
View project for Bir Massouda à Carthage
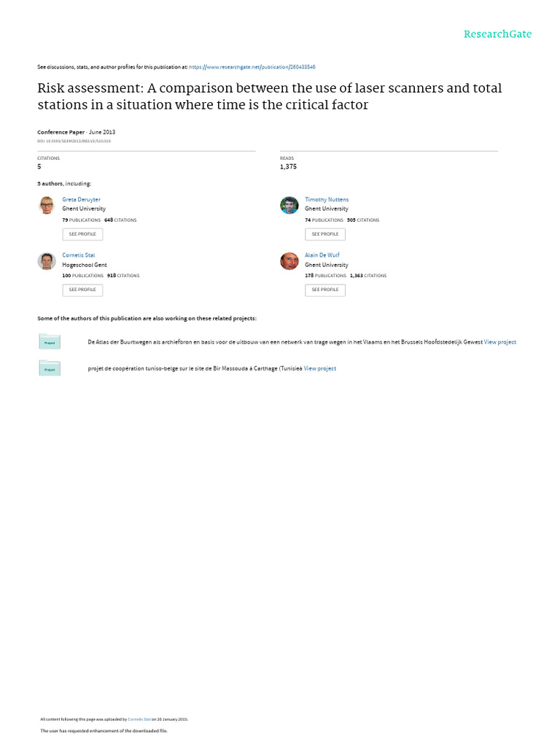click(x=320, y=369)
